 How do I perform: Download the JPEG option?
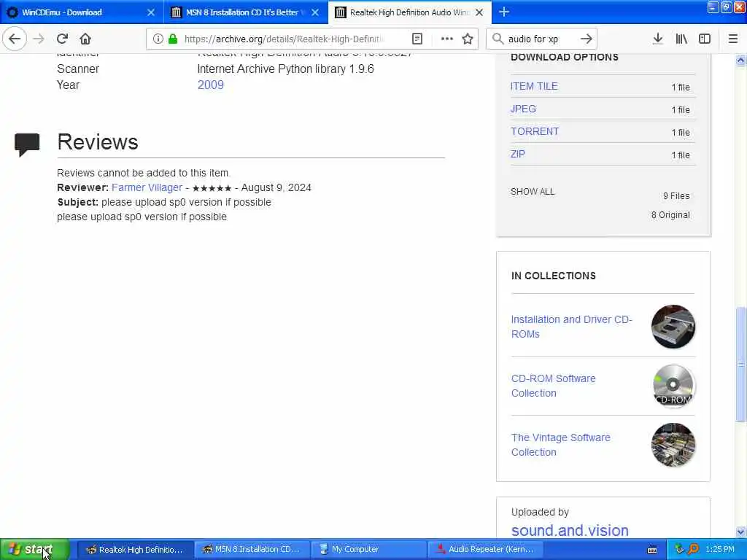pos(523,109)
